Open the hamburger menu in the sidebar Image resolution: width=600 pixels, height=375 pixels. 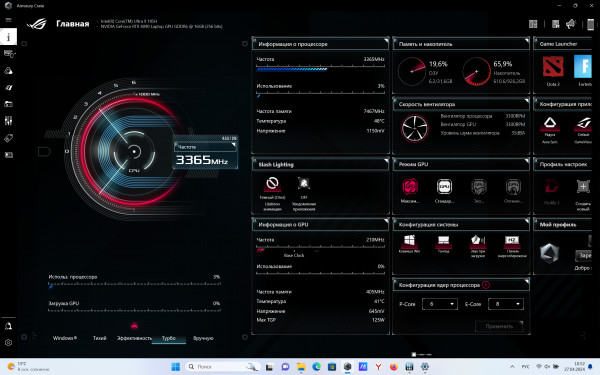click(x=8, y=20)
